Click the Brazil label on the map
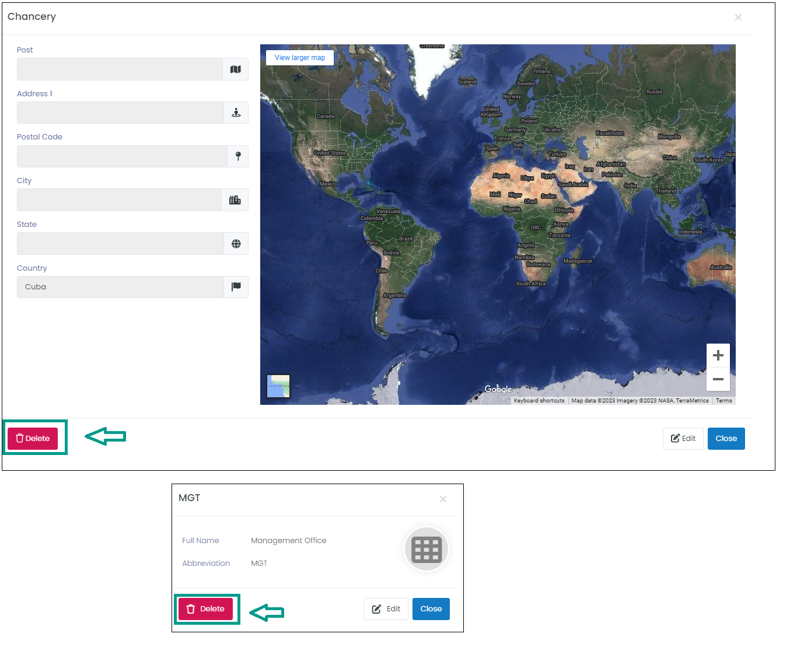Screen dimensions: 811x672 [405, 239]
